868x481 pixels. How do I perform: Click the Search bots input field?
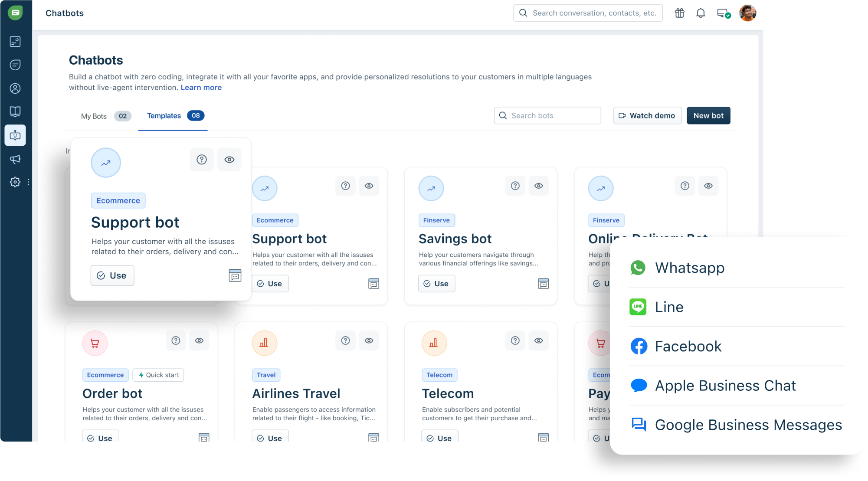pyautogui.click(x=547, y=115)
